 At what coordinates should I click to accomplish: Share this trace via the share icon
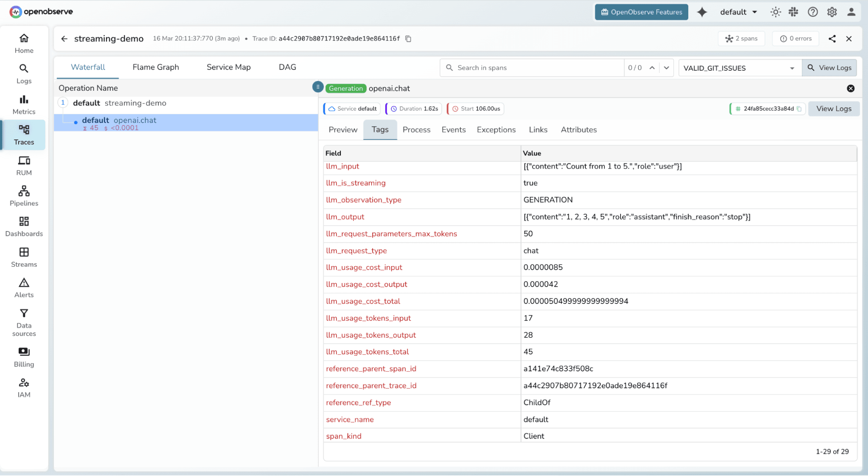[x=832, y=39]
